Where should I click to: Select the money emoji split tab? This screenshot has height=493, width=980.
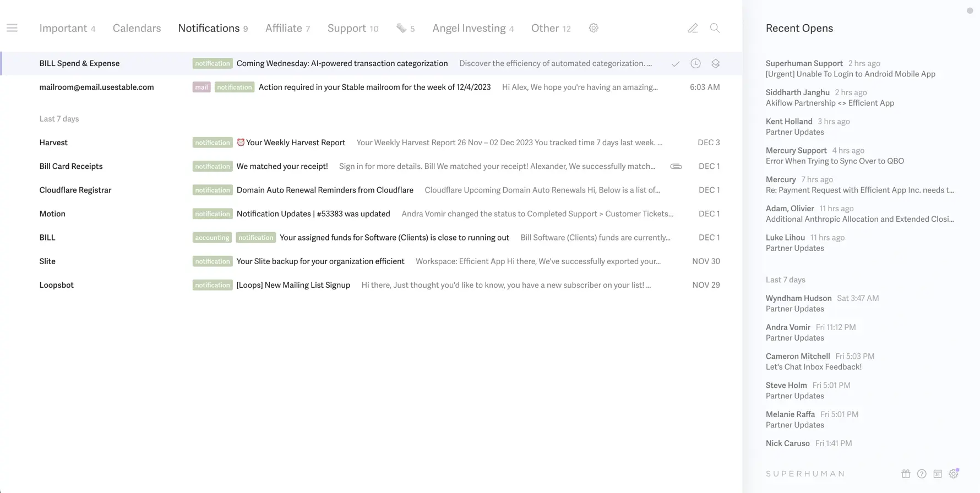tap(405, 28)
